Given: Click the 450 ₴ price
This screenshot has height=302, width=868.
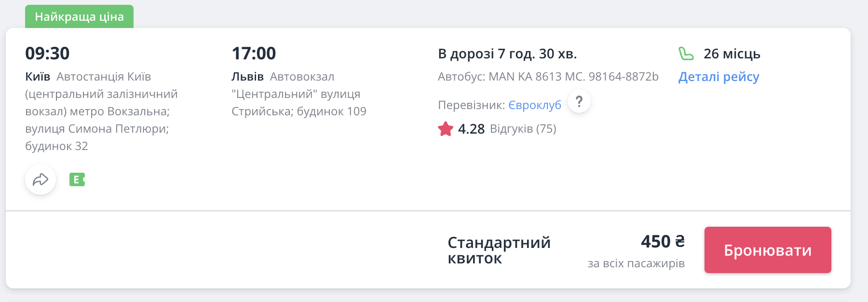Looking at the screenshot, I should click(663, 241).
